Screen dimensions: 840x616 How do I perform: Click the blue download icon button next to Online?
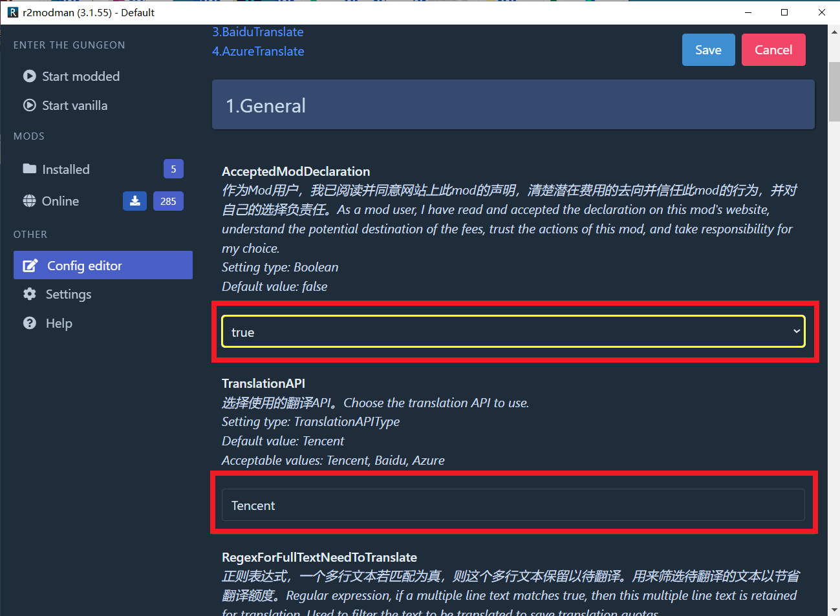pyautogui.click(x=135, y=201)
